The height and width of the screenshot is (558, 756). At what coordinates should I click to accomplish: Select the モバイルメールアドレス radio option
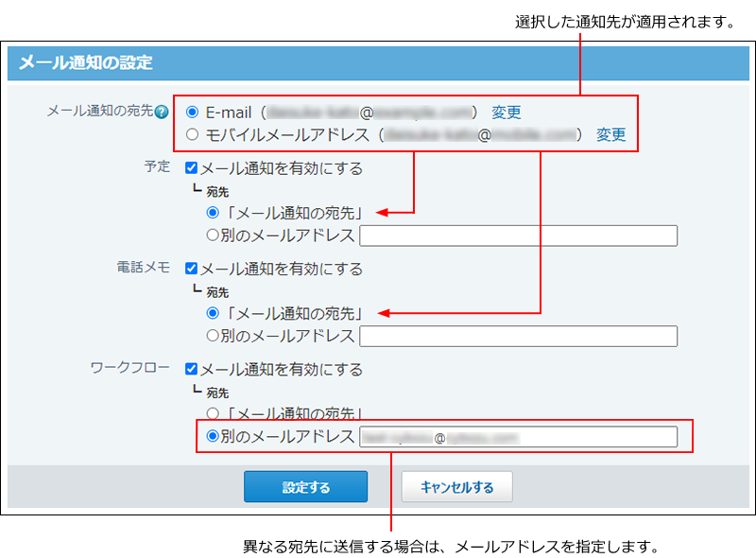point(192,134)
